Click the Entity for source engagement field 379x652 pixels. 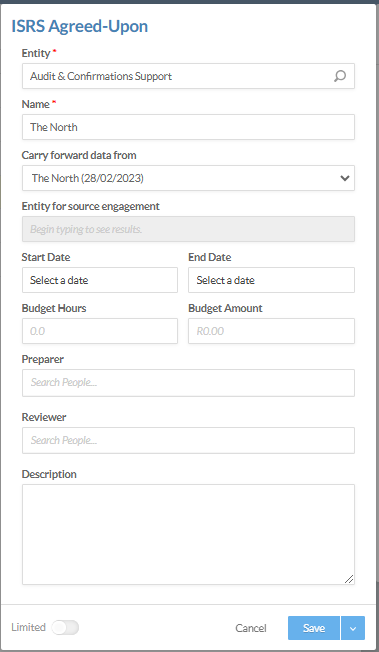click(188, 229)
